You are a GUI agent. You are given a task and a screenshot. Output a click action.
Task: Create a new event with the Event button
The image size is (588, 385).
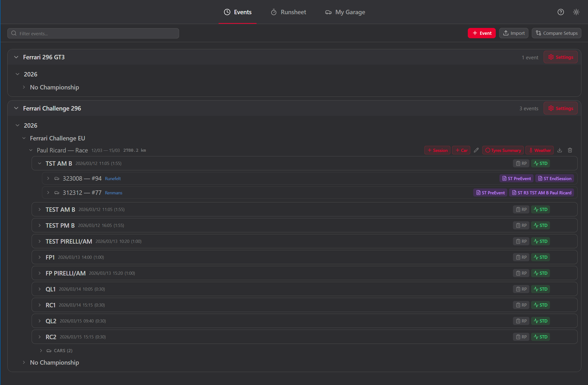click(x=481, y=33)
